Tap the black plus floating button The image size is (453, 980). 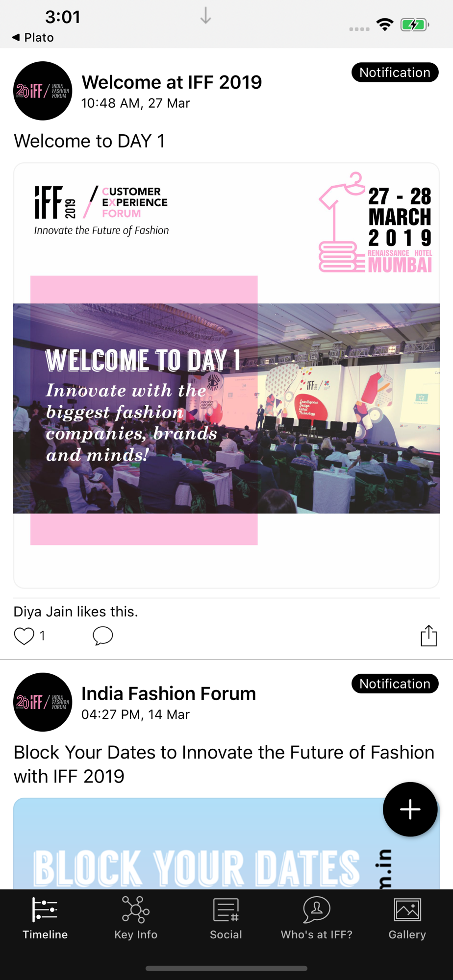tap(410, 809)
